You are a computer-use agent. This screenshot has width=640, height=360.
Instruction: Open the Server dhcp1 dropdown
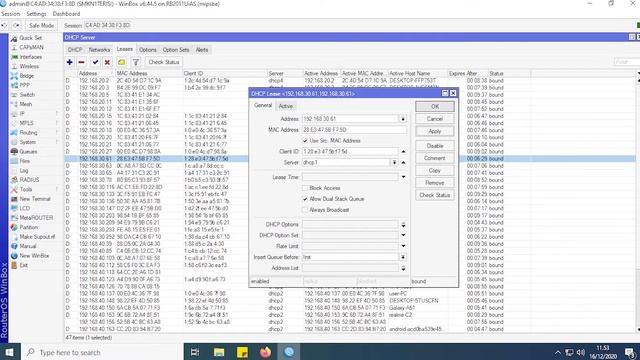coord(394,162)
